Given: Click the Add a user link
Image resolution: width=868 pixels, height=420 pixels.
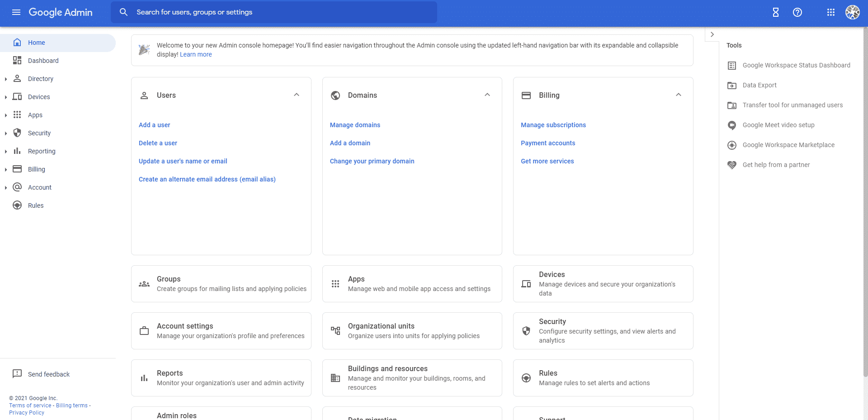Looking at the screenshot, I should [154, 125].
